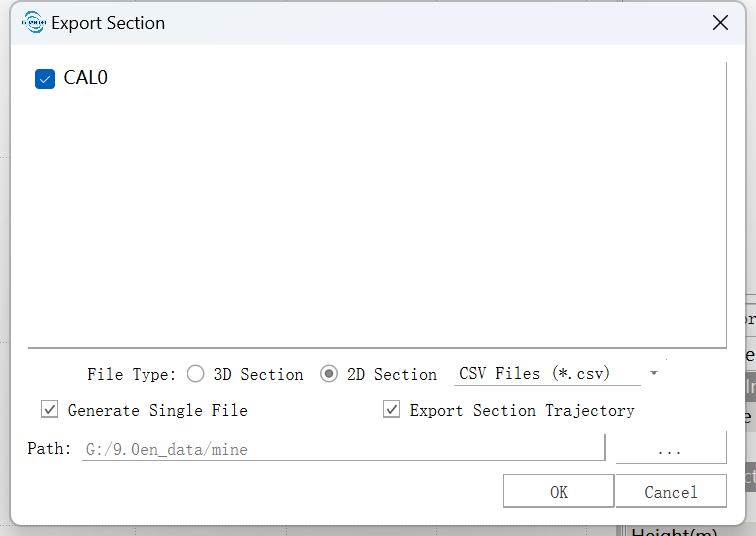Image resolution: width=756 pixels, height=536 pixels.
Task: Browse for a folder with the ... button
Action: pos(671,449)
